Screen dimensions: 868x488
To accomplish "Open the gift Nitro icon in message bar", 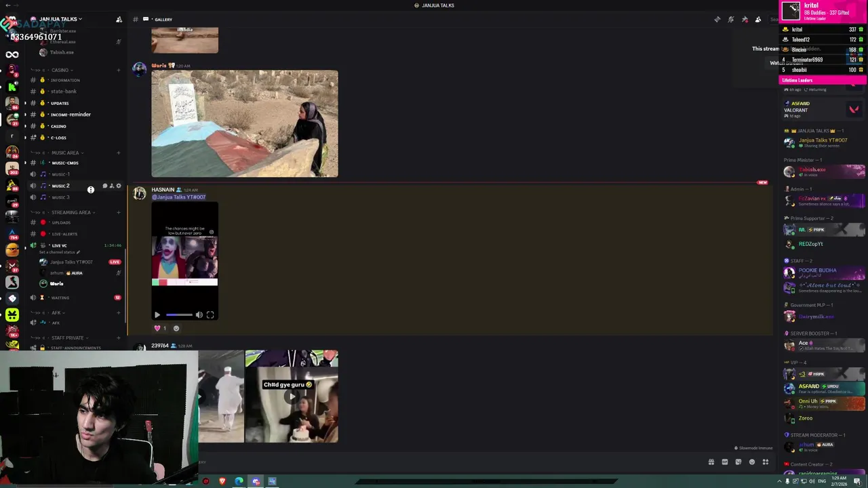I will tap(711, 462).
